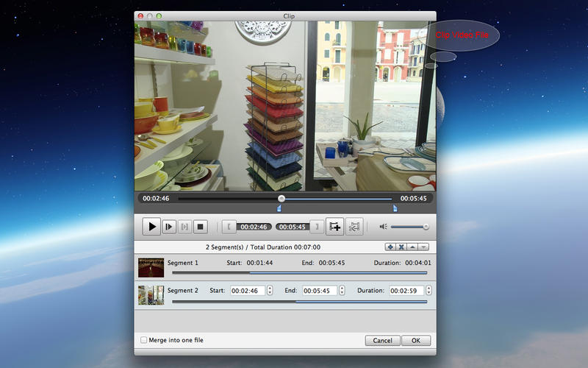Click the play segment bracket button
Screen dimensions: 588x368
[185, 227]
